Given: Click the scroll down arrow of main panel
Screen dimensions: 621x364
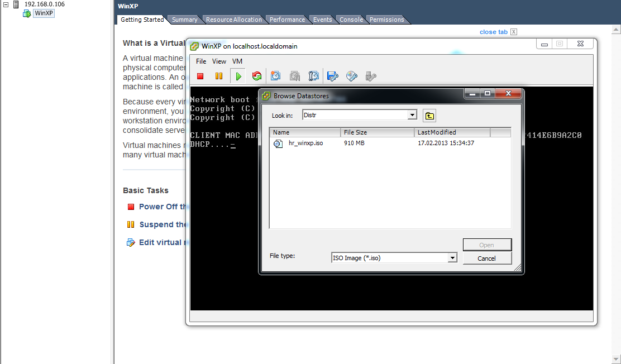Looking at the screenshot, I should pyautogui.click(x=616, y=360).
